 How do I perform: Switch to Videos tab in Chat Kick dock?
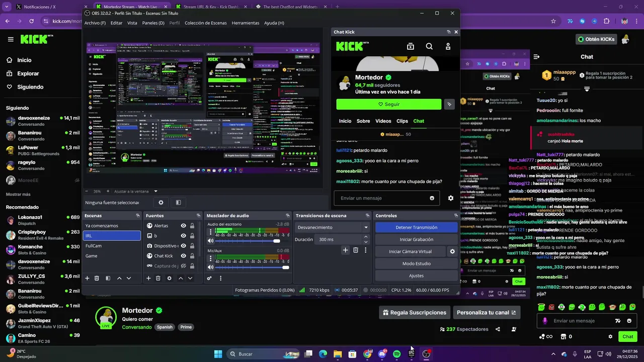383,121
